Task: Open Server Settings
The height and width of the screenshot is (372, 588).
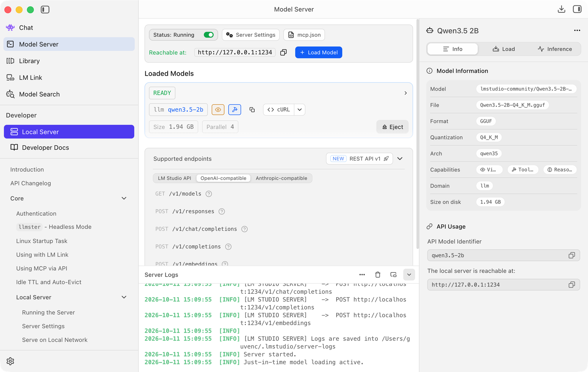Action: click(x=251, y=35)
